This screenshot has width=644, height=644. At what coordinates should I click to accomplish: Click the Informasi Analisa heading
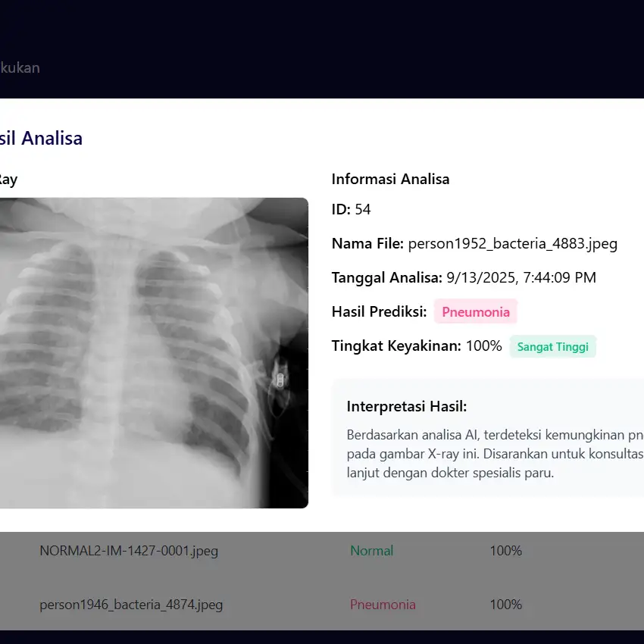[x=390, y=180]
